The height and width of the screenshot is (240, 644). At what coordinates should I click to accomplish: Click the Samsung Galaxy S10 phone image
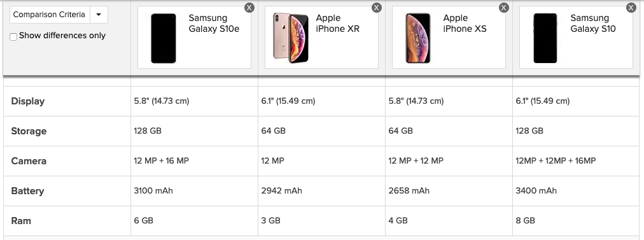[x=545, y=38]
